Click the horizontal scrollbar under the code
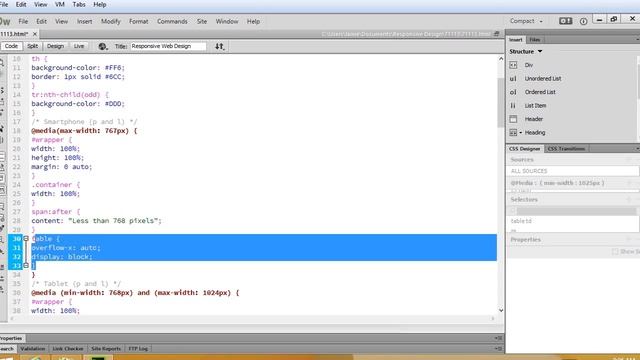Viewport: 640px width, 360px height. point(252,318)
